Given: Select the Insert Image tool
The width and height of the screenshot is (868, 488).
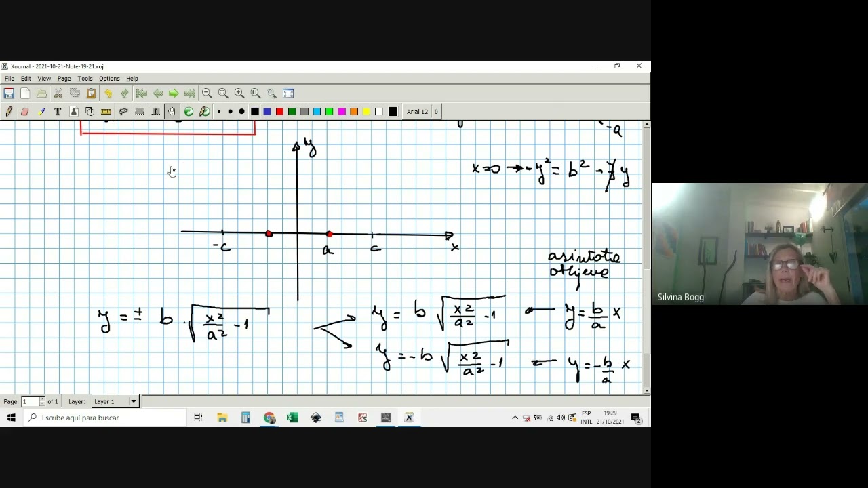Looking at the screenshot, I should pos(74,112).
